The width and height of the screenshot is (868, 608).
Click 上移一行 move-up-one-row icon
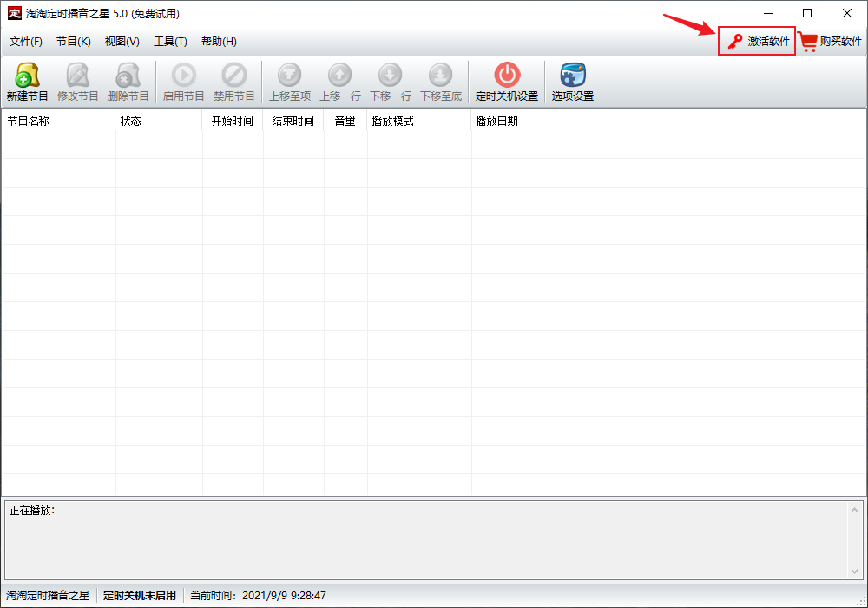click(339, 83)
